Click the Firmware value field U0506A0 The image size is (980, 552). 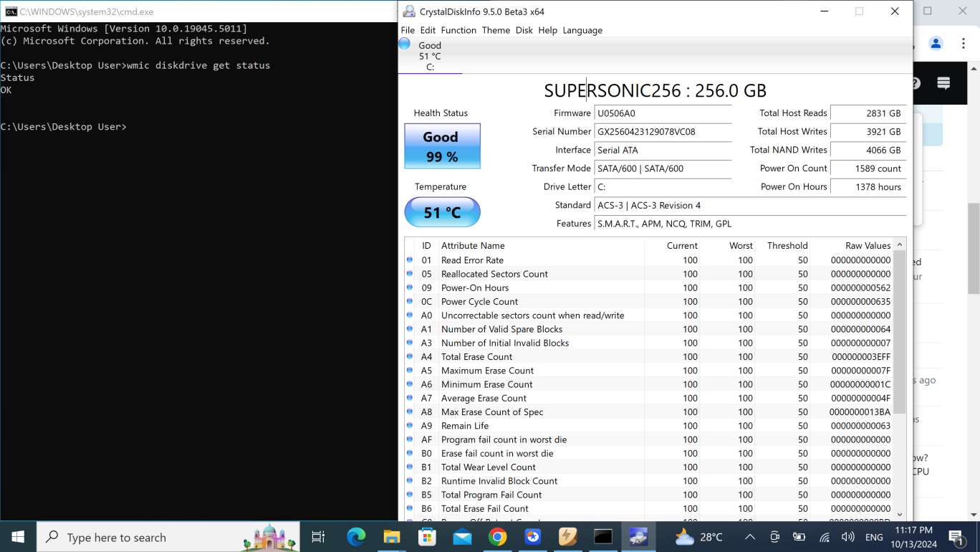[663, 113]
